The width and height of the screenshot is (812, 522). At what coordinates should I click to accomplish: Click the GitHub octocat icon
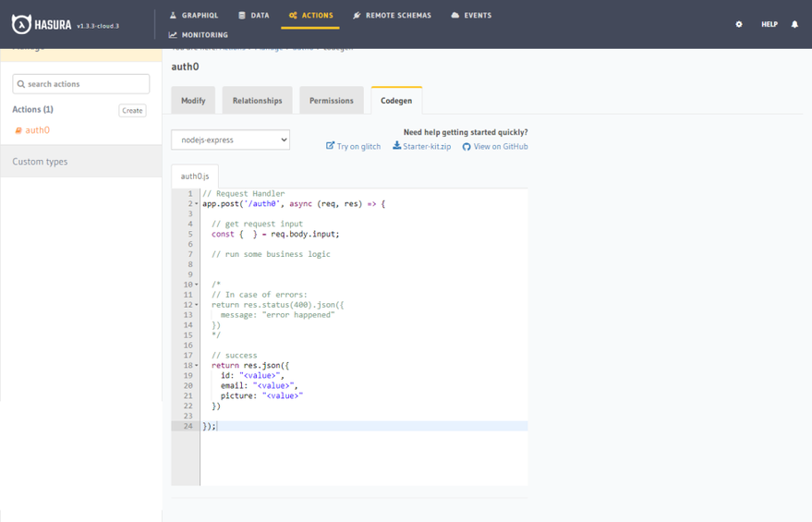467,147
